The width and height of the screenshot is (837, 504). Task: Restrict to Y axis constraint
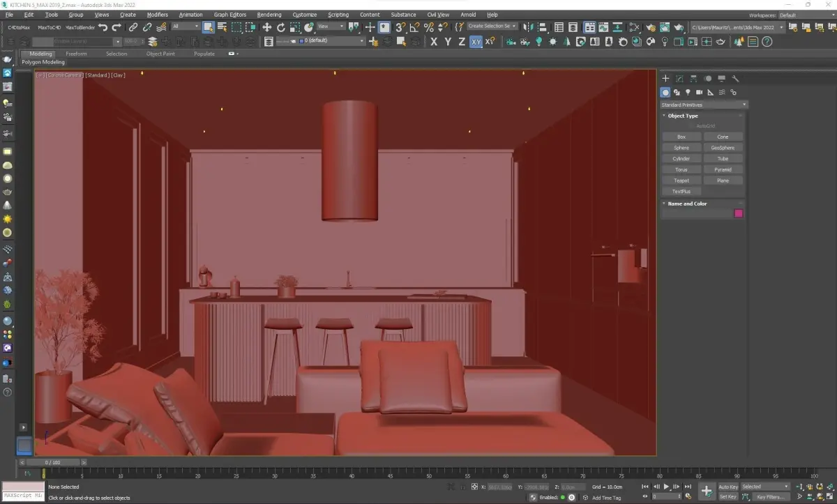pyautogui.click(x=448, y=42)
